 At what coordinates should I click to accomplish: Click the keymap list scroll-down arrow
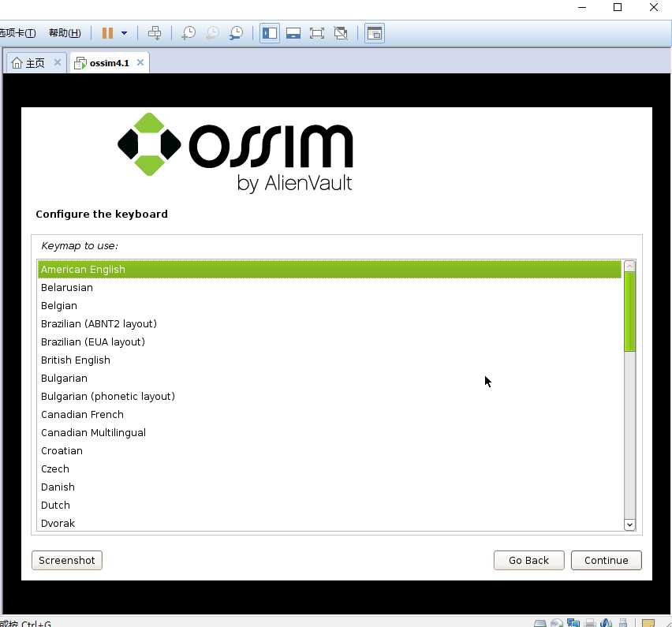coord(629,524)
